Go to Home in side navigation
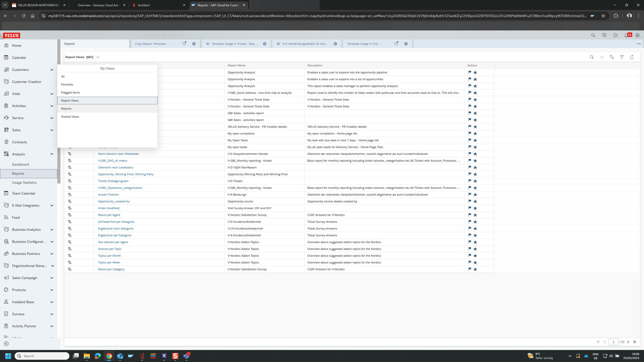Viewport: 644px width, 362px height. pyautogui.click(x=17, y=46)
